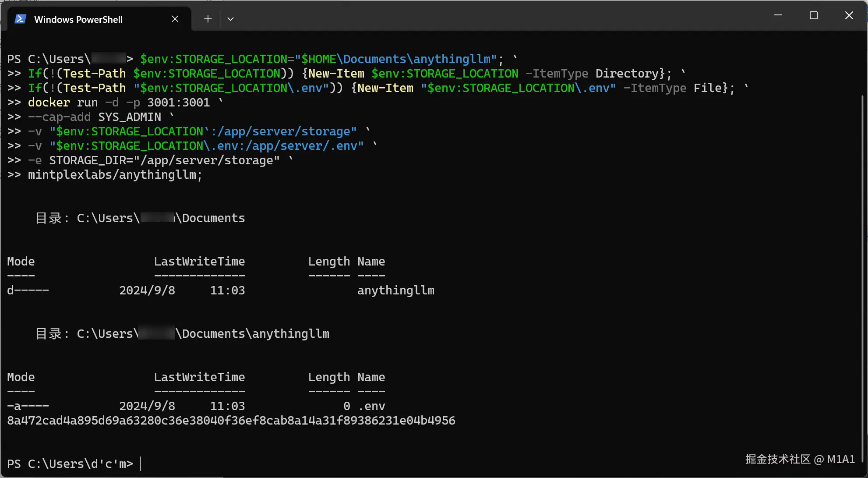Expand the new tab profile dropdown chevron
Image resolution: width=868 pixels, height=478 pixels.
[230, 19]
